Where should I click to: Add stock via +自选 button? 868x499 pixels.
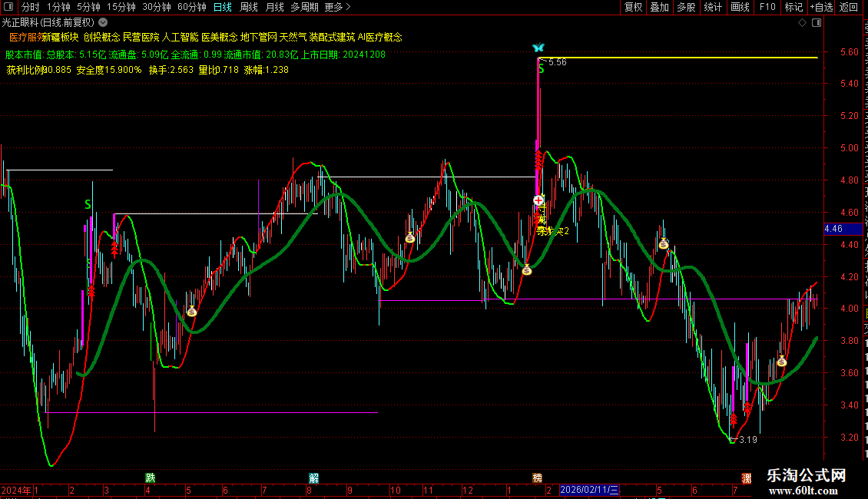click(821, 7)
